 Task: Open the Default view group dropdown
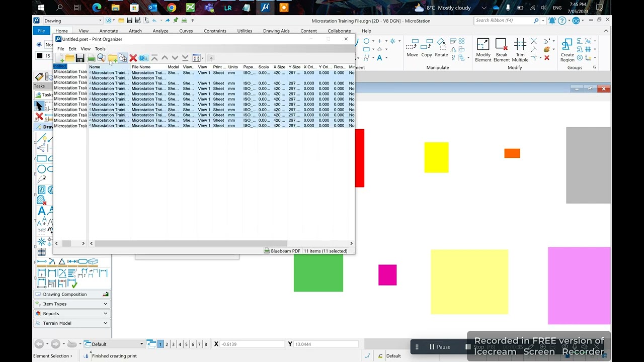click(x=141, y=344)
